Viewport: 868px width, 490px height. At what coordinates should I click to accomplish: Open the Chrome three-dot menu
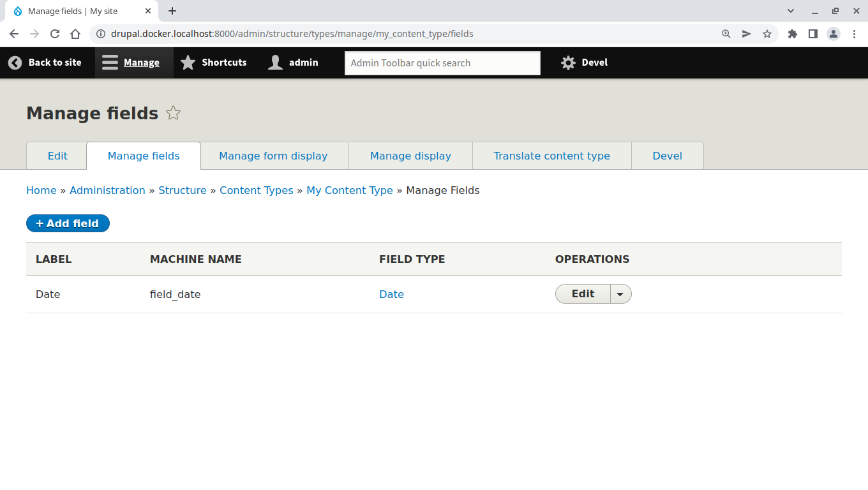pos(854,34)
